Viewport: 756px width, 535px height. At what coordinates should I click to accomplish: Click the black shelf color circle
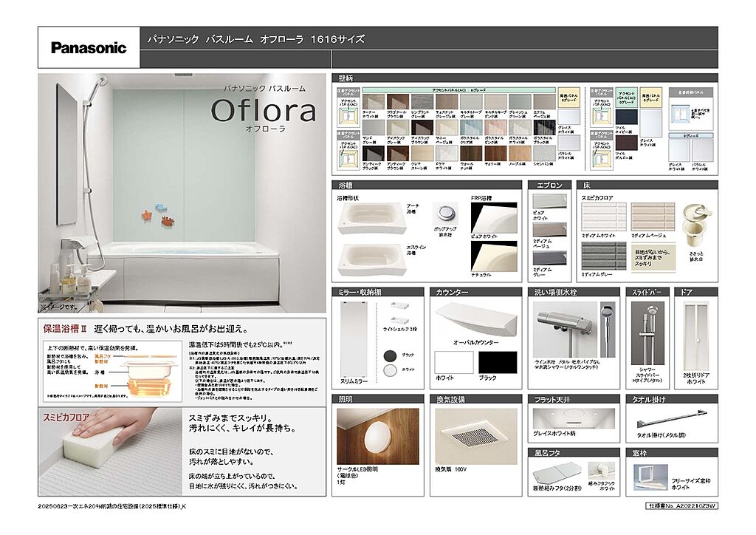390,355
